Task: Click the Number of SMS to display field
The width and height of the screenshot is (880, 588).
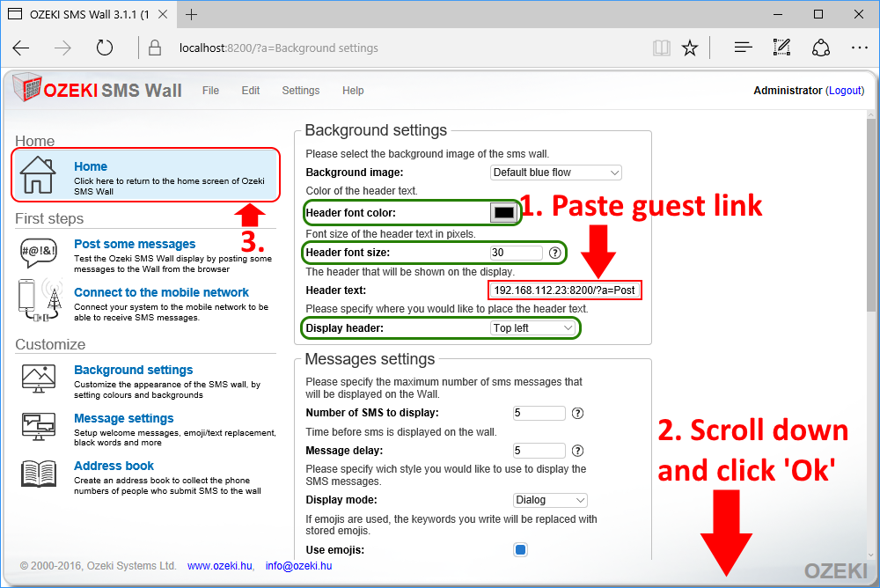Action: (539, 413)
